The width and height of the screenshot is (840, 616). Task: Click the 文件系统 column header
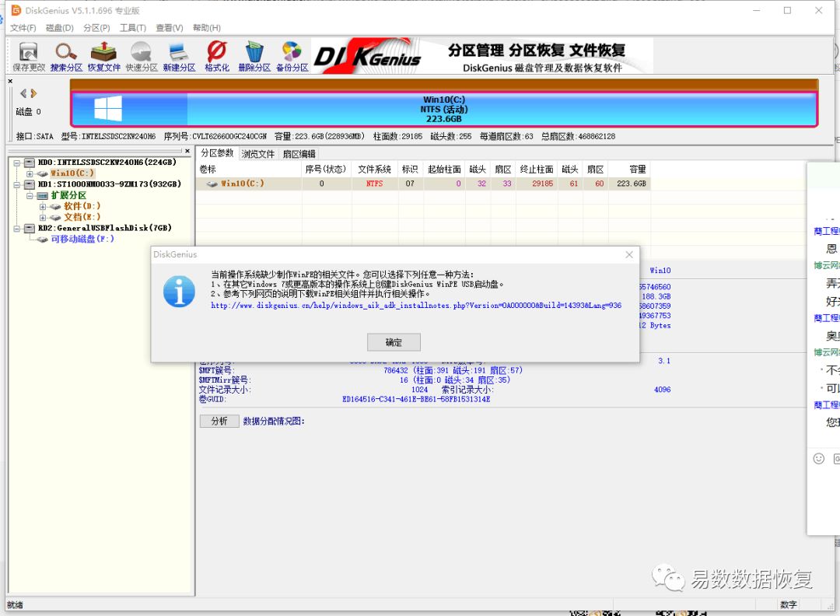tap(374, 170)
